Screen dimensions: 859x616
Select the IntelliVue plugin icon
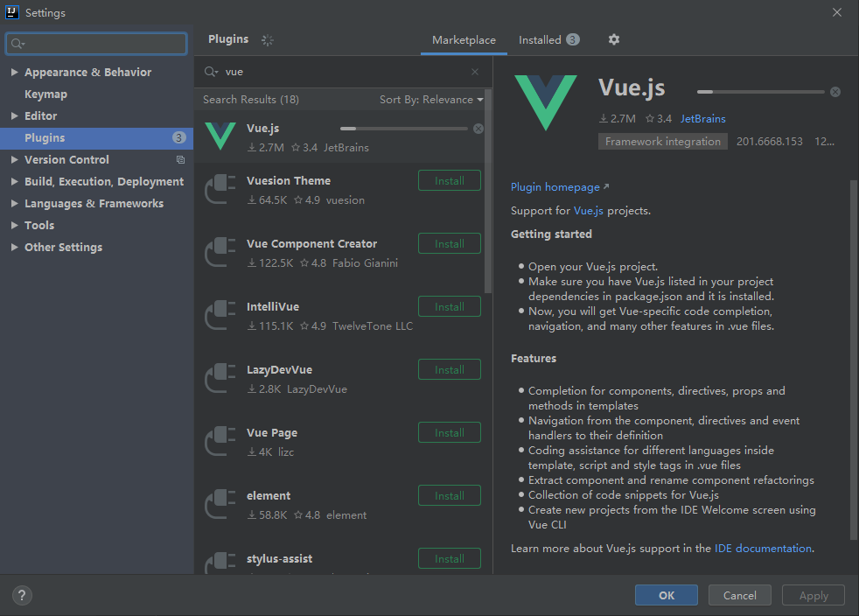pos(220,315)
